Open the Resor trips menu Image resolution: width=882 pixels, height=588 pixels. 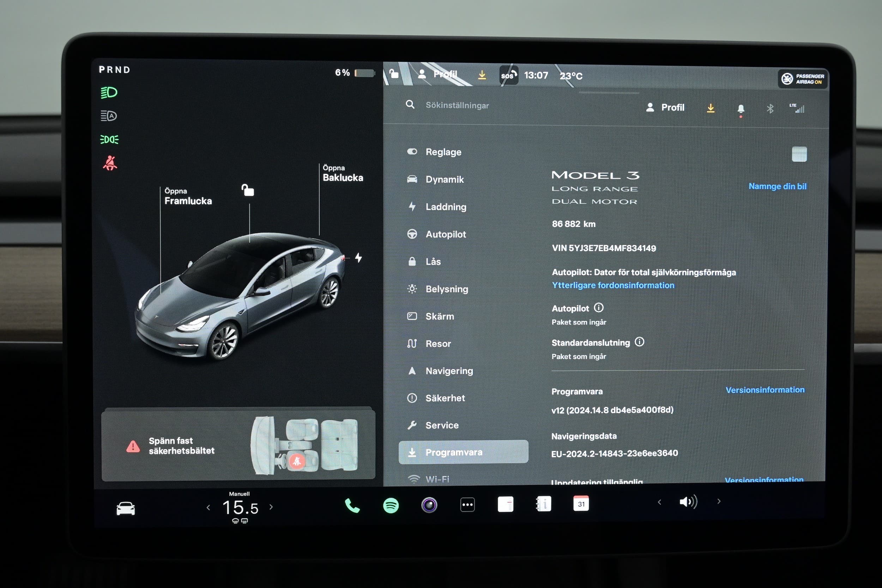[429, 344]
